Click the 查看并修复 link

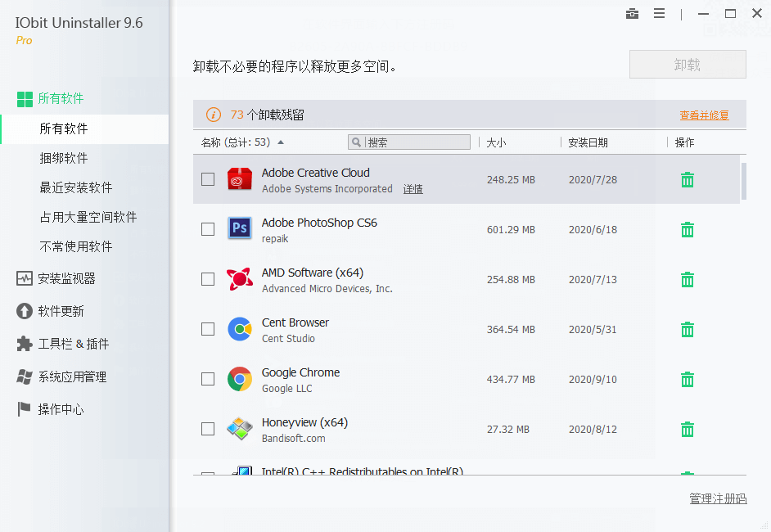click(704, 115)
